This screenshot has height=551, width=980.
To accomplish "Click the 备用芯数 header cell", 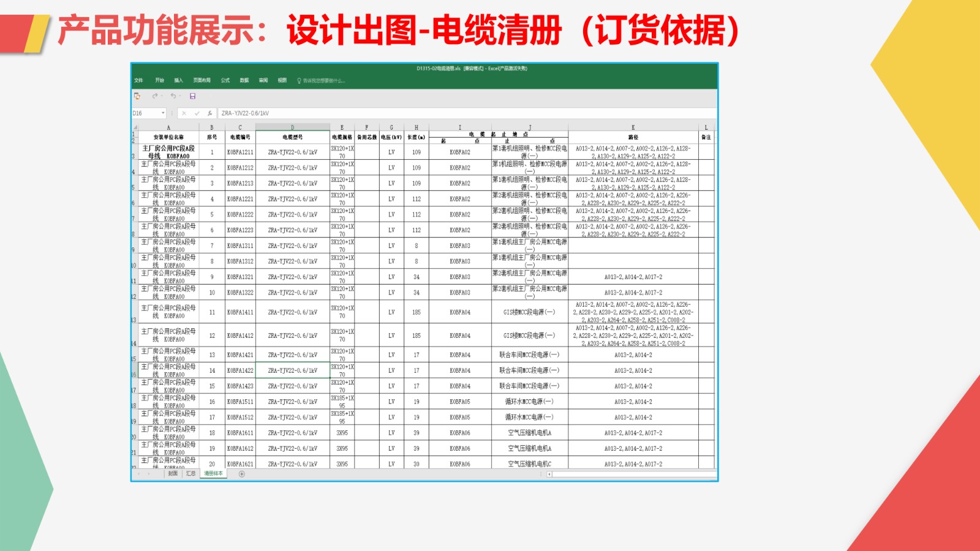I will click(367, 137).
